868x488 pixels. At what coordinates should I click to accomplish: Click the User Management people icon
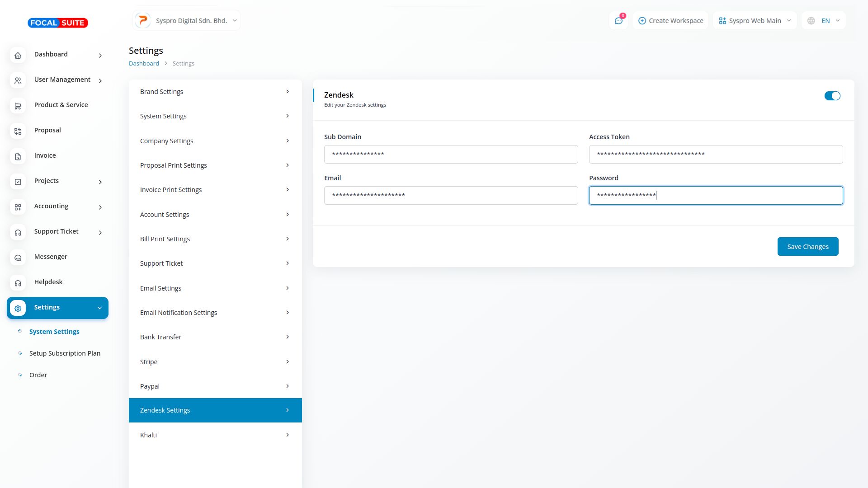click(18, 81)
